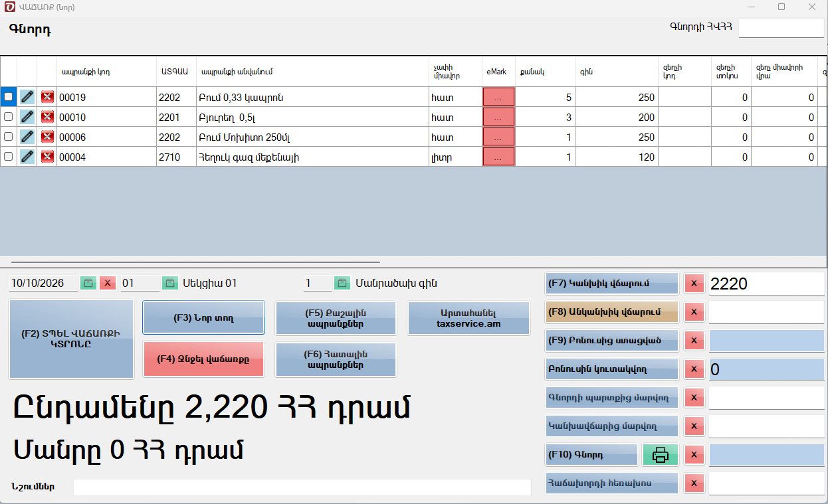Click Արտահանել taxservice.am button

[x=468, y=318]
